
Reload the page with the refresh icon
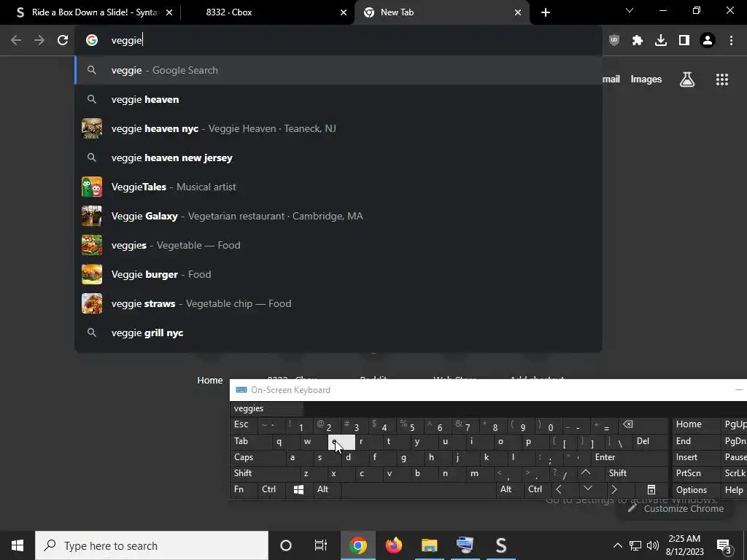point(63,40)
